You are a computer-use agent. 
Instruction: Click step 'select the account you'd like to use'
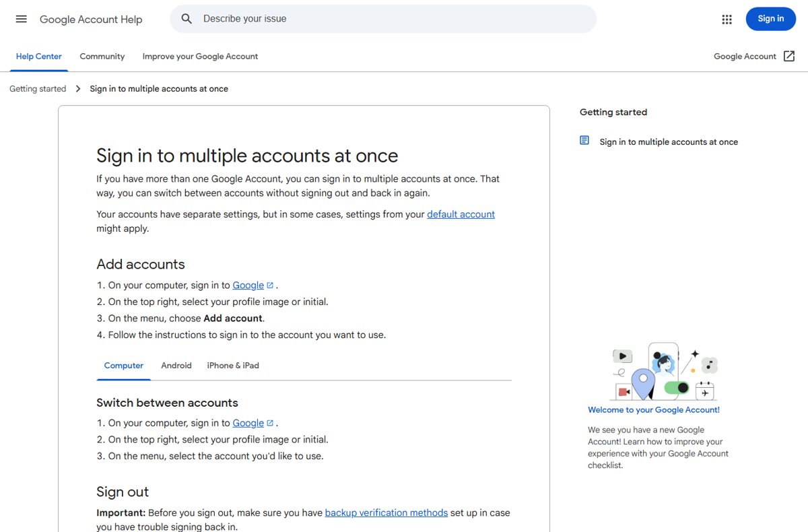[215, 456]
